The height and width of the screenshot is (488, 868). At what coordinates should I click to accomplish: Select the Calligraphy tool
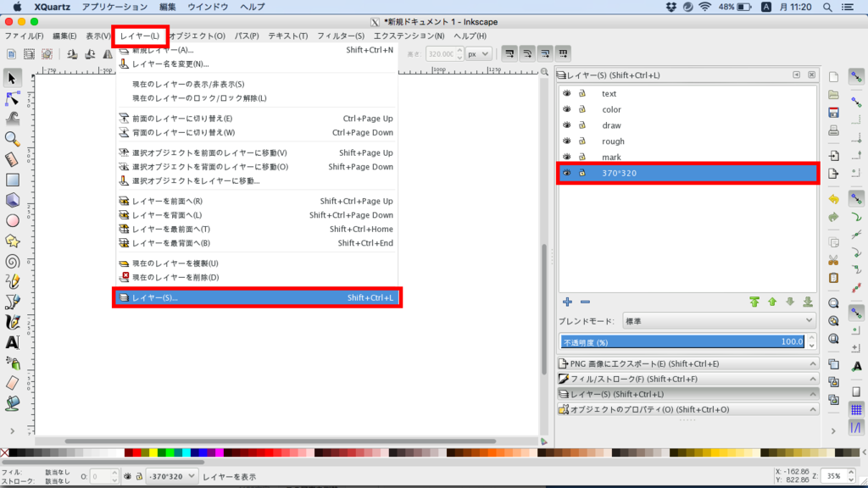point(12,323)
